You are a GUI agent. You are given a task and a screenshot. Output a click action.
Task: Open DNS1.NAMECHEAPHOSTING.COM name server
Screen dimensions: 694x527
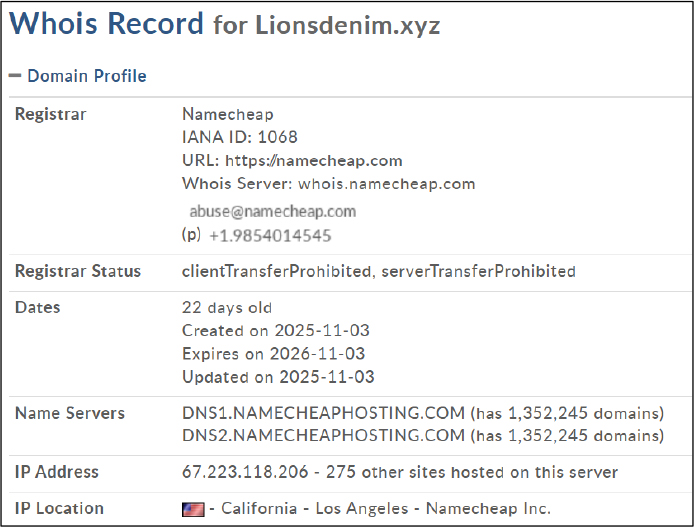point(323,413)
